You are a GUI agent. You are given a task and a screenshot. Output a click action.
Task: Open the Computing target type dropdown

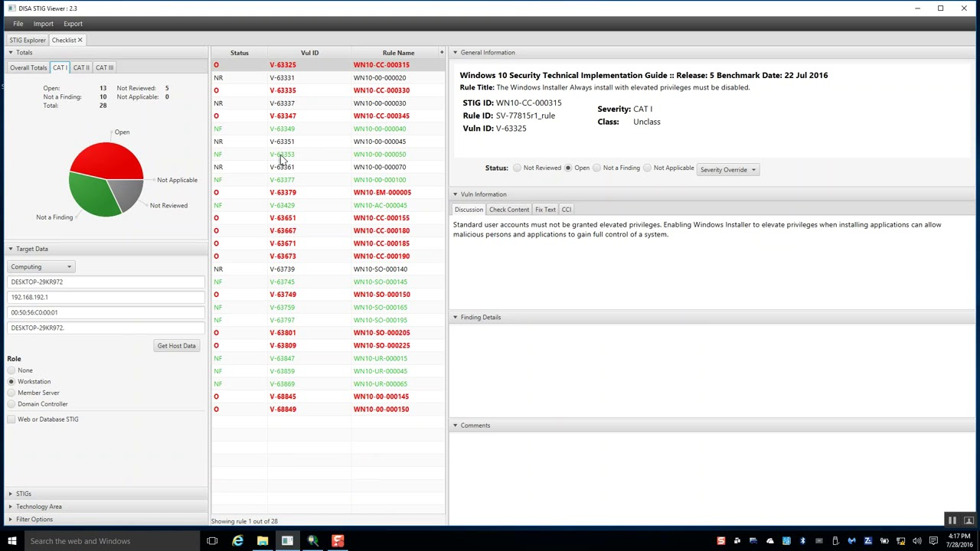coord(41,266)
